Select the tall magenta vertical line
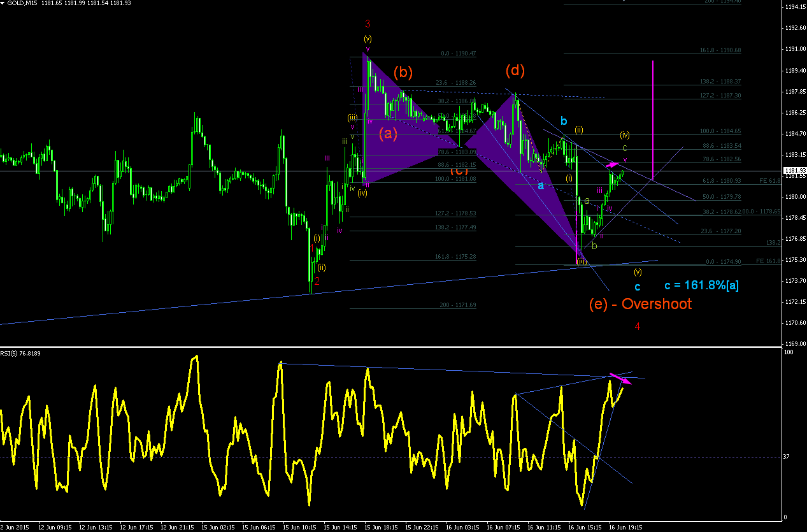 tap(653, 119)
